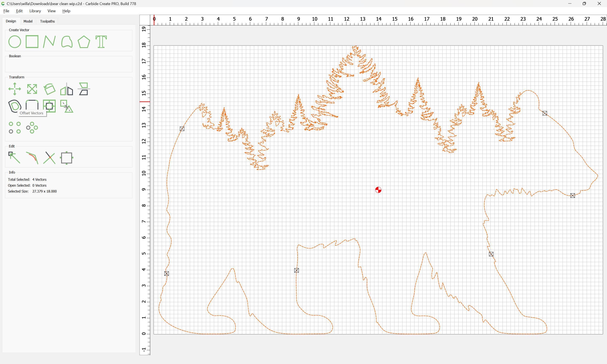Screen dimensions: 607x364
Task: Select the Polygon vector tool
Action: (x=84, y=42)
